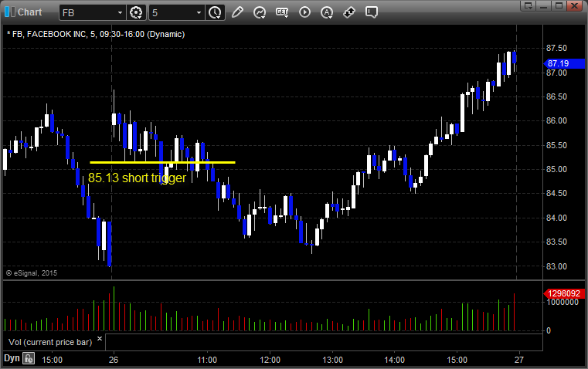This screenshot has width=588, height=369.
Task: Click the 86.00 price axis label
Action: coord(556,120)
